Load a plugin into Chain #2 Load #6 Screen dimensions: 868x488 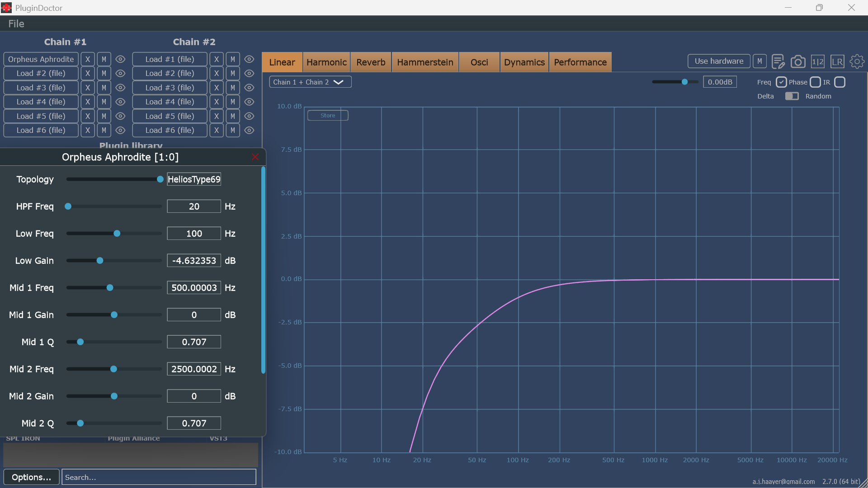(170, 130)
